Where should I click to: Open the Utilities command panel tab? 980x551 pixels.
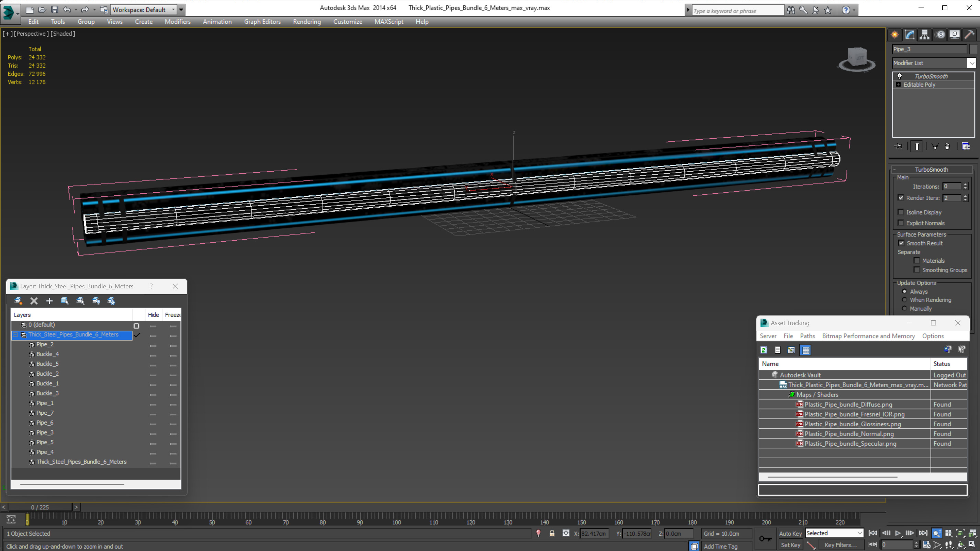969,35
